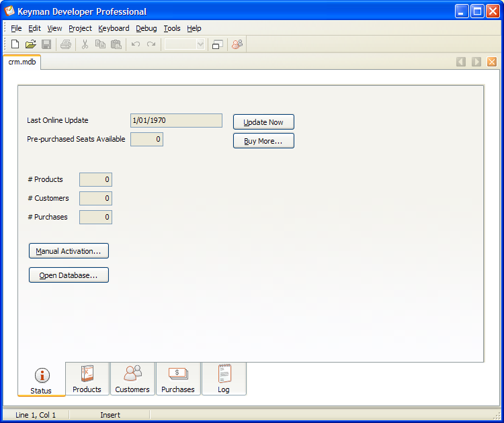Click the 'Pre-purchased Seats Available' label
The width and height of the screenshot is (504, 423).
(x=76, y=139)
